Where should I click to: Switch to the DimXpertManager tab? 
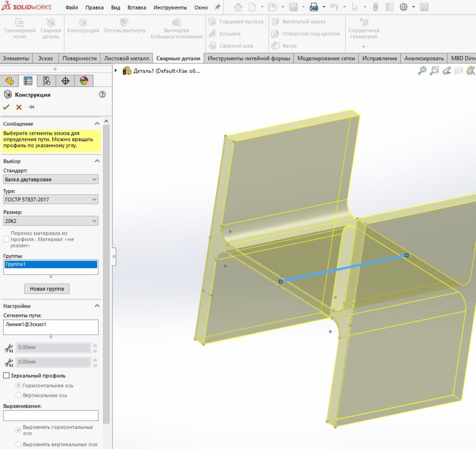tap(65, 81)
